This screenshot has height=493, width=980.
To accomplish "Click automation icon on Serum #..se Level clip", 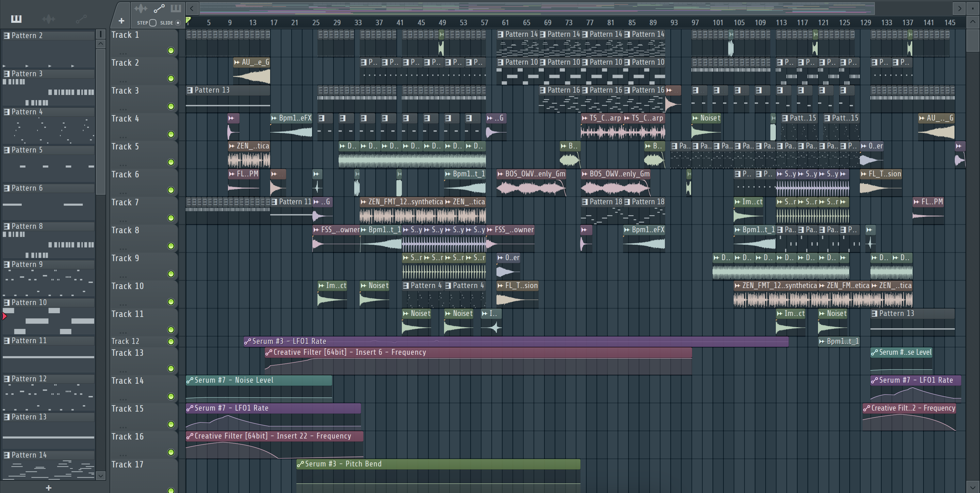I will [x=875, y=352].
